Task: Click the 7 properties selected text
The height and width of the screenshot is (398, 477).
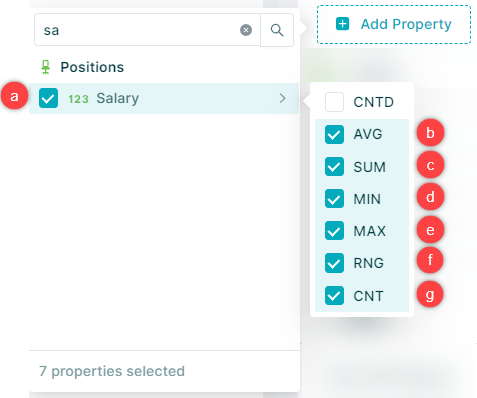Action: click(112, 371)
